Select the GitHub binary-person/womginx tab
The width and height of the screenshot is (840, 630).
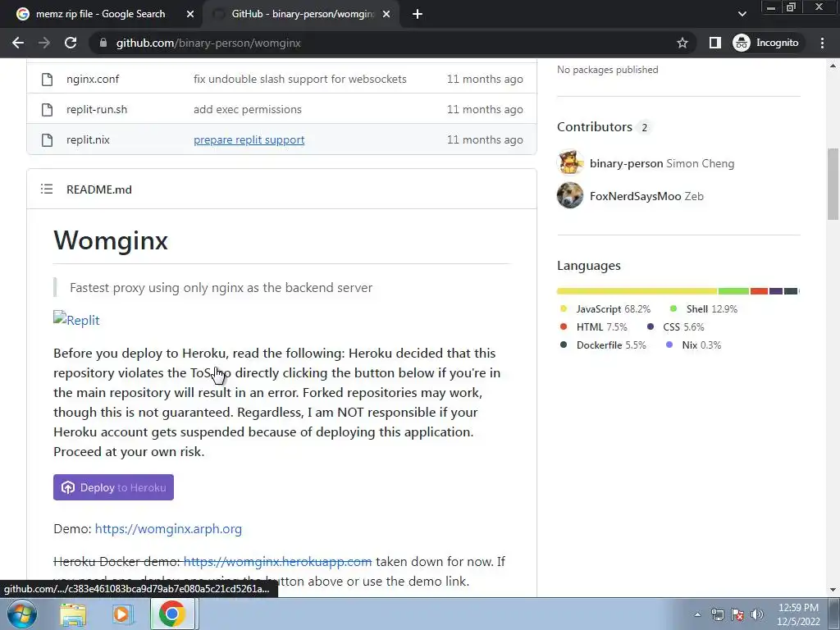(302, 14)
